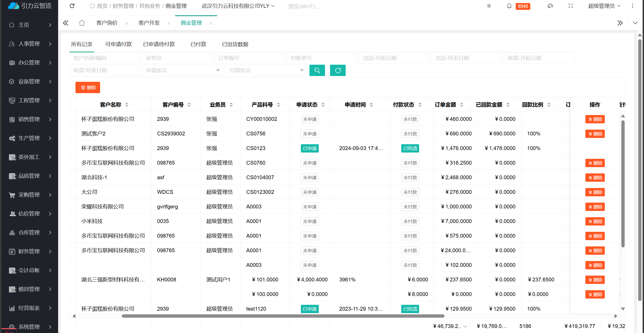Delete the 测试客户2 row
644x333 pixels.
pyautogui.click(x=595, y=134)
